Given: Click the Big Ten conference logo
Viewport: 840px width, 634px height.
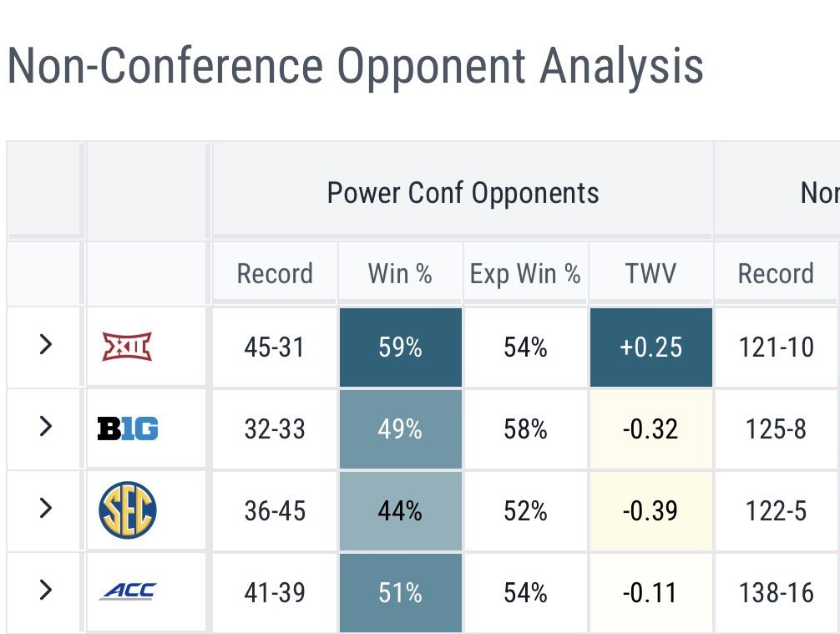Looking at the screenshot, I should point(127,429).
